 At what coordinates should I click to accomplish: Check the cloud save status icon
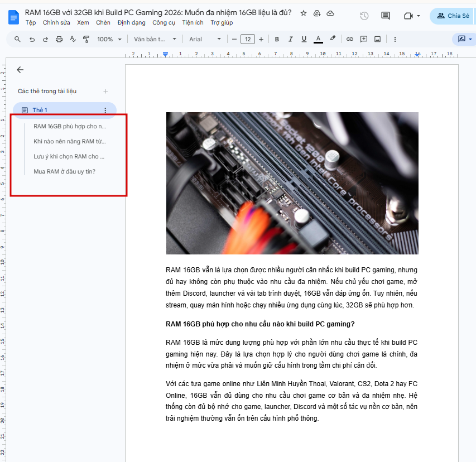click(x=330, y=13)
